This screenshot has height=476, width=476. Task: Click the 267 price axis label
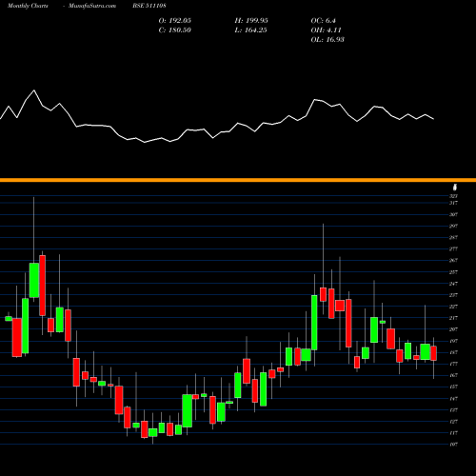pos(453,260)
